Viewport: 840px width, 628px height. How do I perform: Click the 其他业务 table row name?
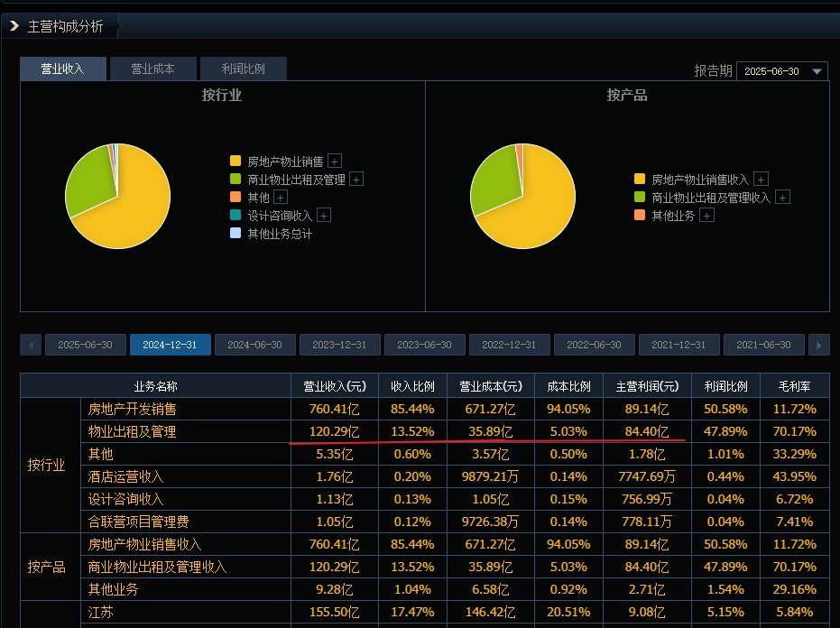click(x=113, y=589)
